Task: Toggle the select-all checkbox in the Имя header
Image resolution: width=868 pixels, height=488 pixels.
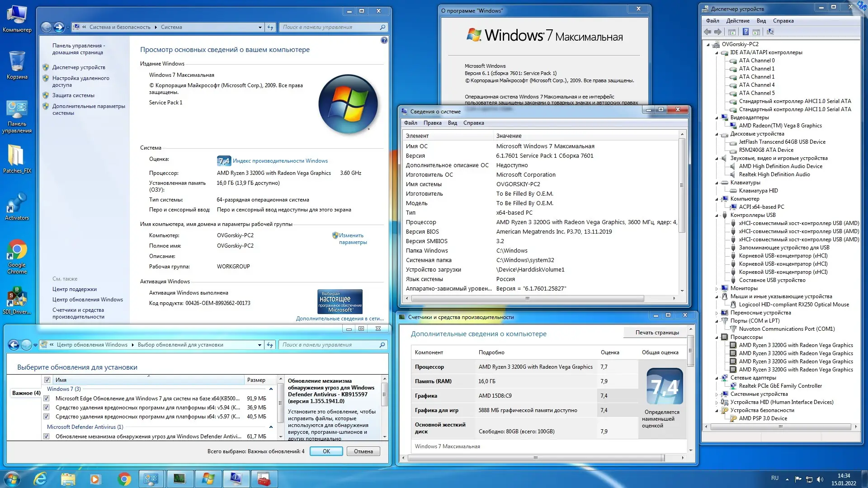Action: (47, 380)
